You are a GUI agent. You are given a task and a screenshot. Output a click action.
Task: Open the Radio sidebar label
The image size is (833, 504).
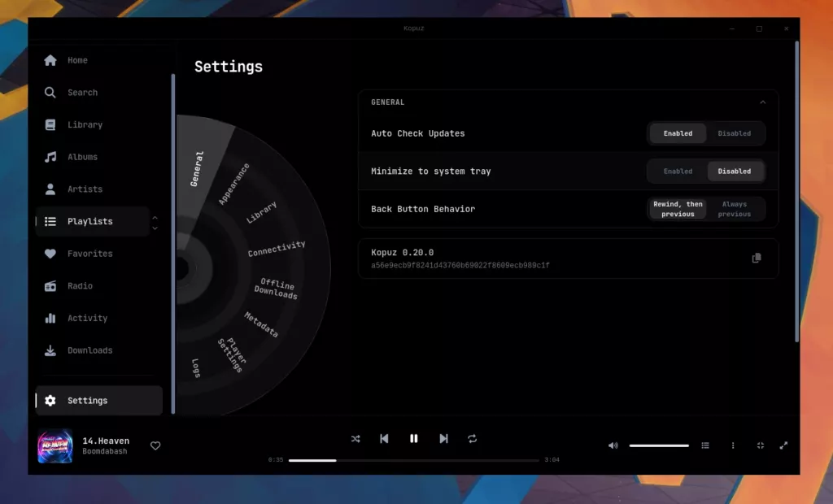click(80, 286)
